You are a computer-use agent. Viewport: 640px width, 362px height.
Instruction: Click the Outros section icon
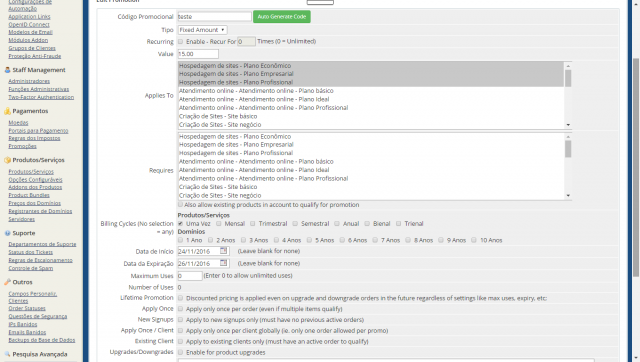point(7,282)
